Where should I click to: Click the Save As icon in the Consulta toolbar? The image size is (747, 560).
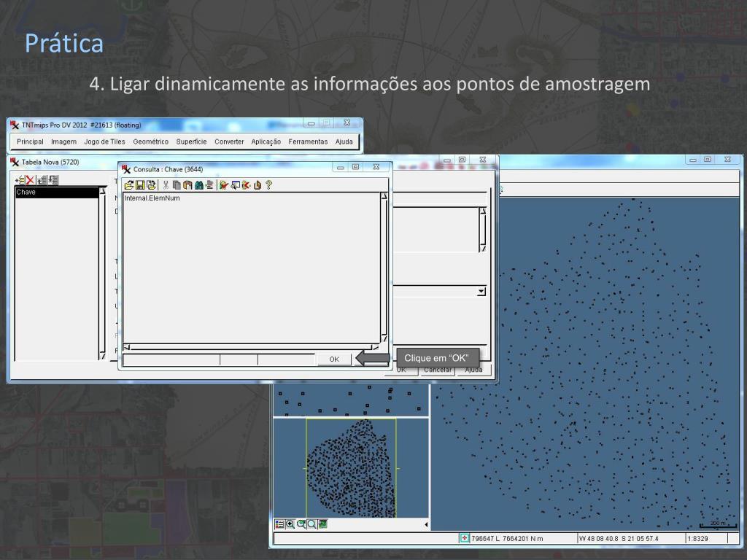point(151,185)
